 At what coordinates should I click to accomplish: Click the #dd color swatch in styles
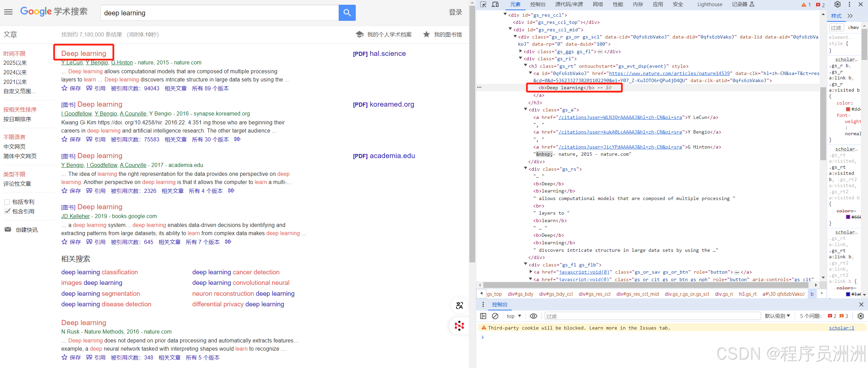[x=848, y=109]
